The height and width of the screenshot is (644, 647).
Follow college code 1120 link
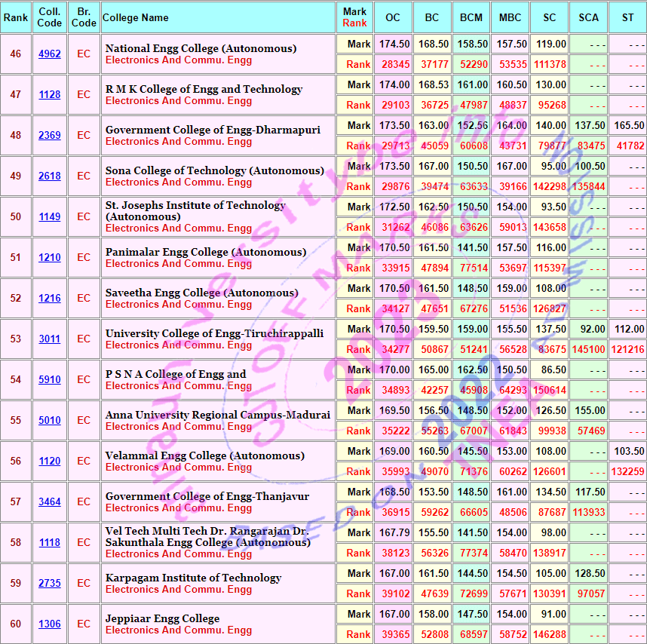[x=50, y=462]
